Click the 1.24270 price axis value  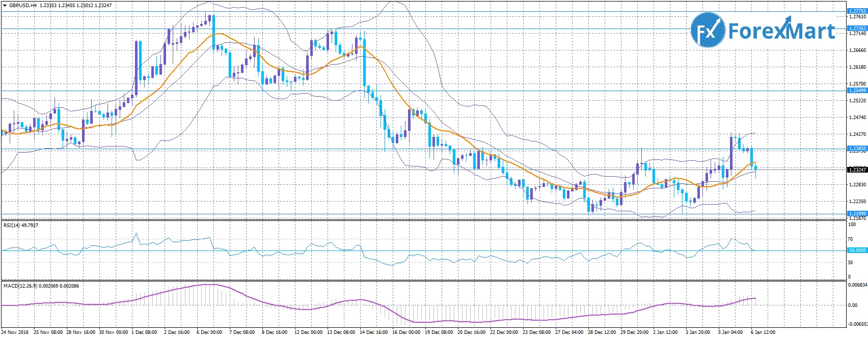(858, 134)
